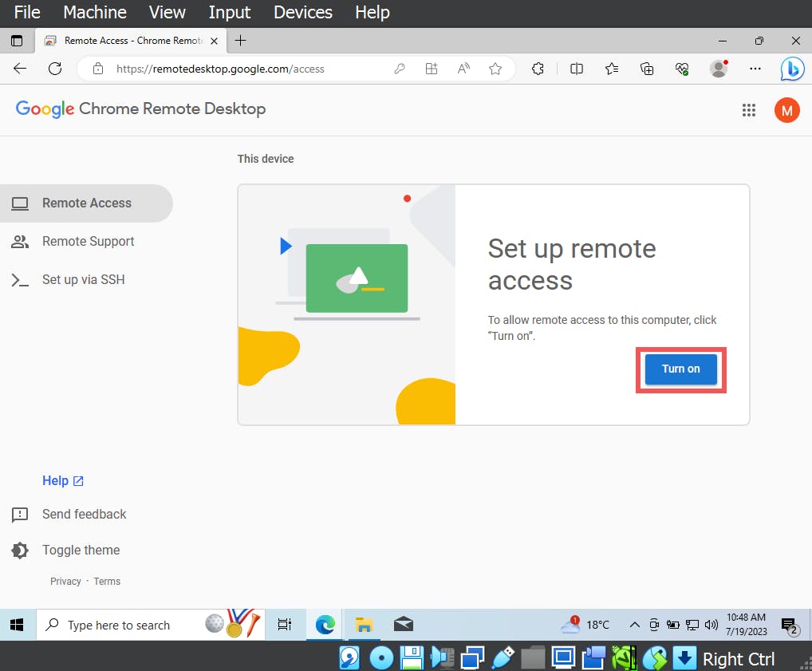Click the apps available icon in address bar
This screenshot has height=671, width=812.
(x=432, y=69)
